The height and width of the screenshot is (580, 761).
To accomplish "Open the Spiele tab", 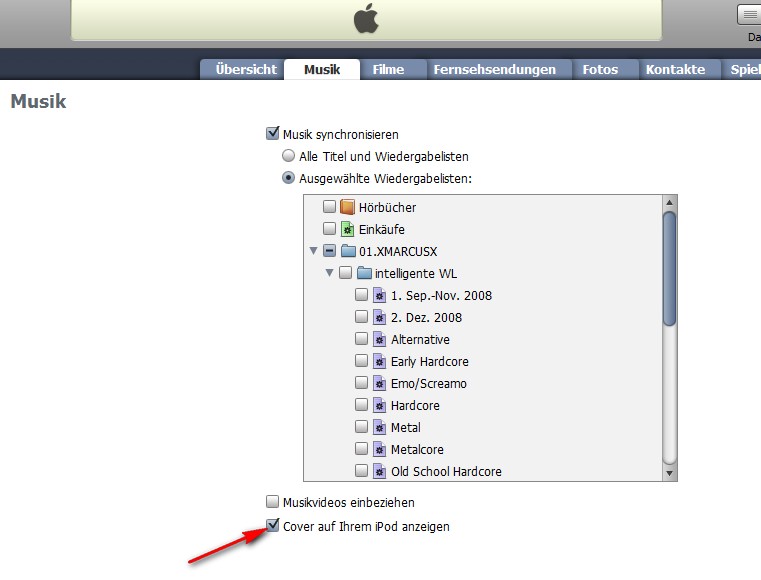I will pos(741,69).
